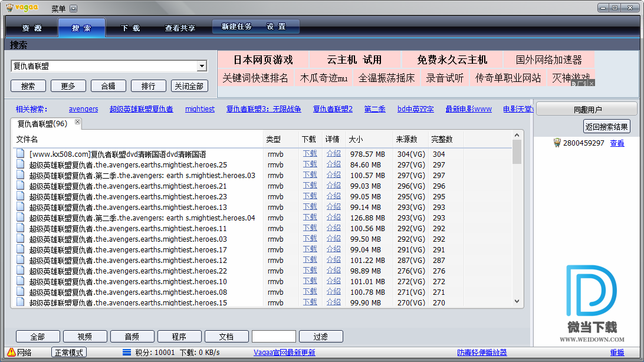This screenshot has width=644, height=362.
Task: Click the filter text input field
Action: [274, 337]
